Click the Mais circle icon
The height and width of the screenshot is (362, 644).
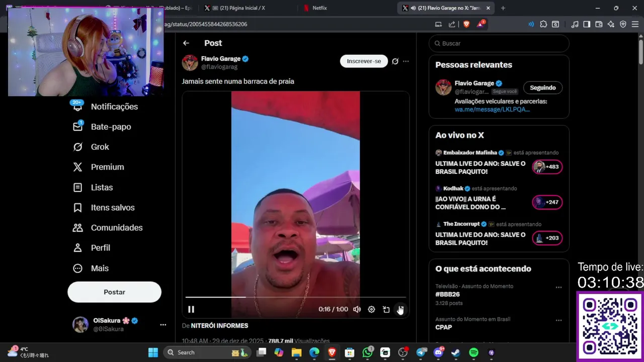point(77,268)
